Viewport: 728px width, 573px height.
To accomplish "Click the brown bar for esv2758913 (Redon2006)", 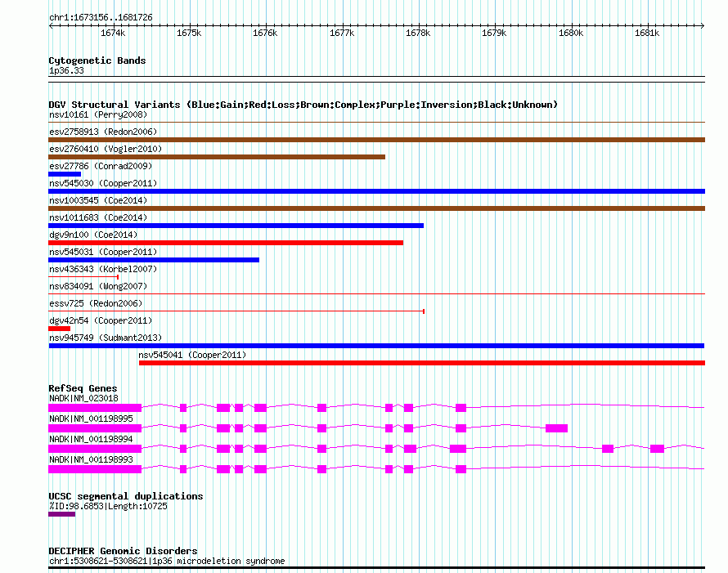I will [376, 140].
